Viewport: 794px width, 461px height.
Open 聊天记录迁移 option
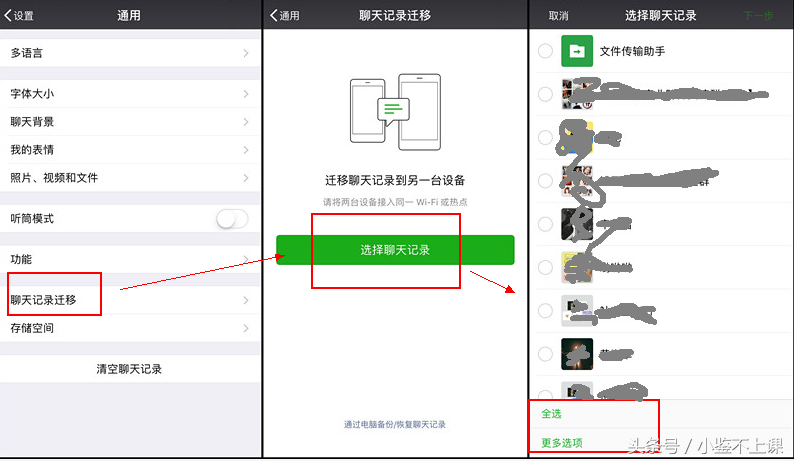point(130,300)
